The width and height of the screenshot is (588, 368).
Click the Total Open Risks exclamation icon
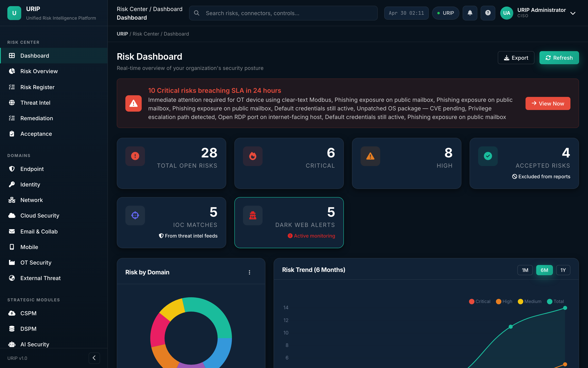135,156
